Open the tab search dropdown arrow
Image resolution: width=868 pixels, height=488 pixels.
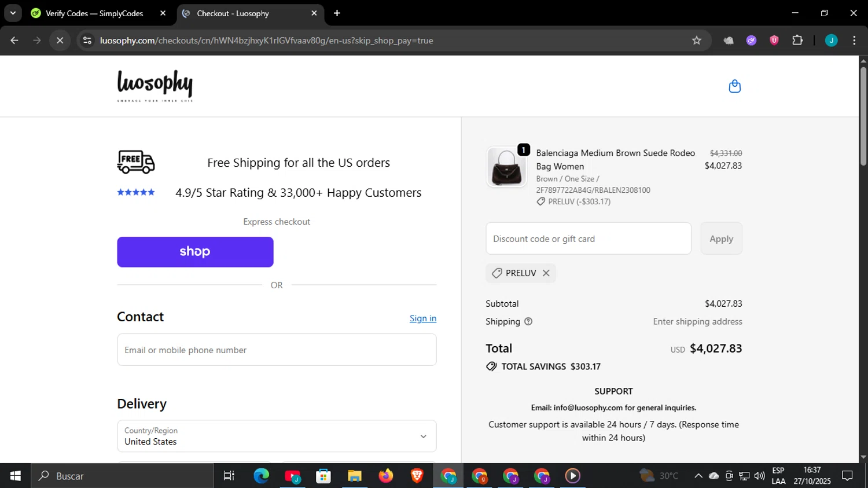click(13, 13)
